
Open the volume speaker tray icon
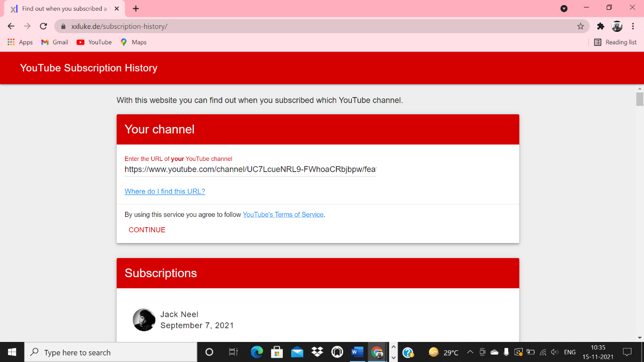point(554,352)
